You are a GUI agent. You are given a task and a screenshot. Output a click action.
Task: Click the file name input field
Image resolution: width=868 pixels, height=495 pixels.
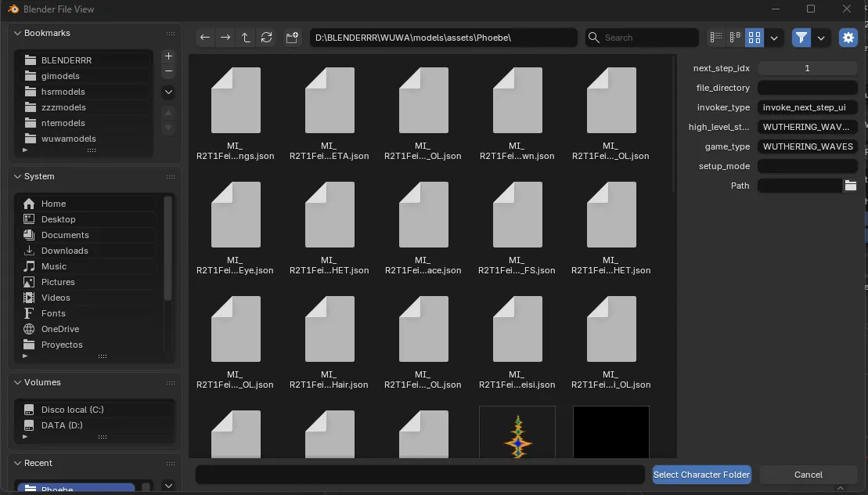(420, 475)
